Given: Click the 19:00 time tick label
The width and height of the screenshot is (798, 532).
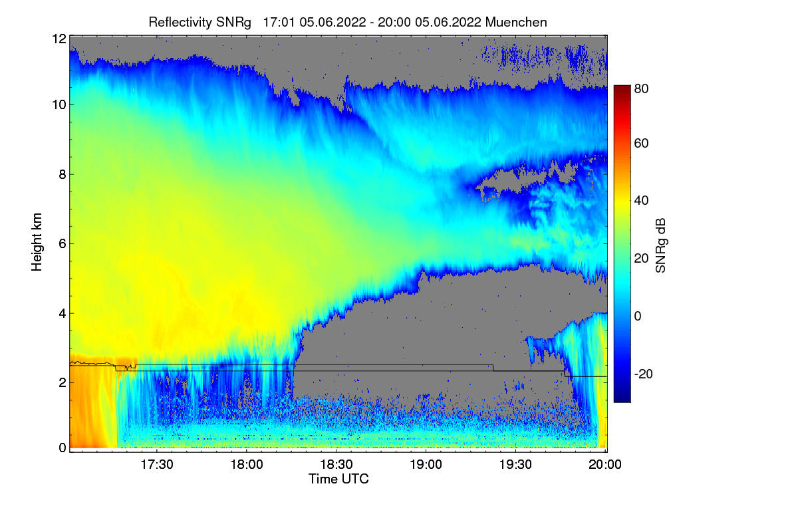Looking at the screenshot, I should [x=426, y=465].
